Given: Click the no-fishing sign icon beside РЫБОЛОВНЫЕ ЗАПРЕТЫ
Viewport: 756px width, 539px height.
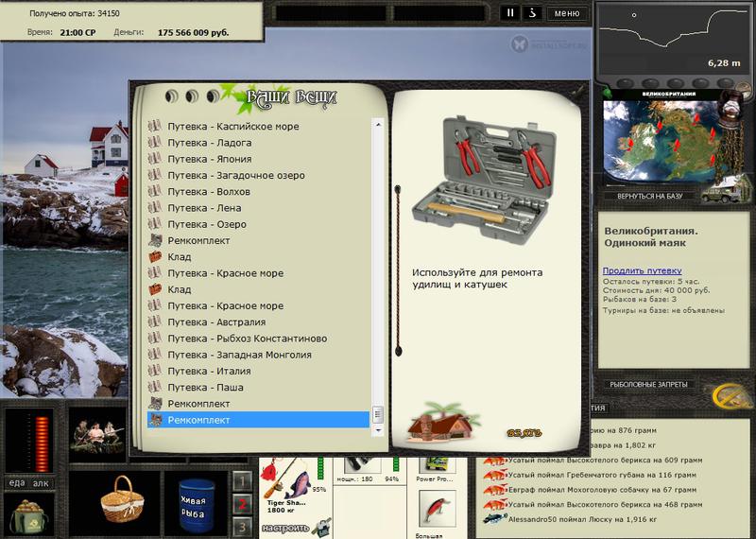Looking at the screenshot, I should tap(731, 396).
